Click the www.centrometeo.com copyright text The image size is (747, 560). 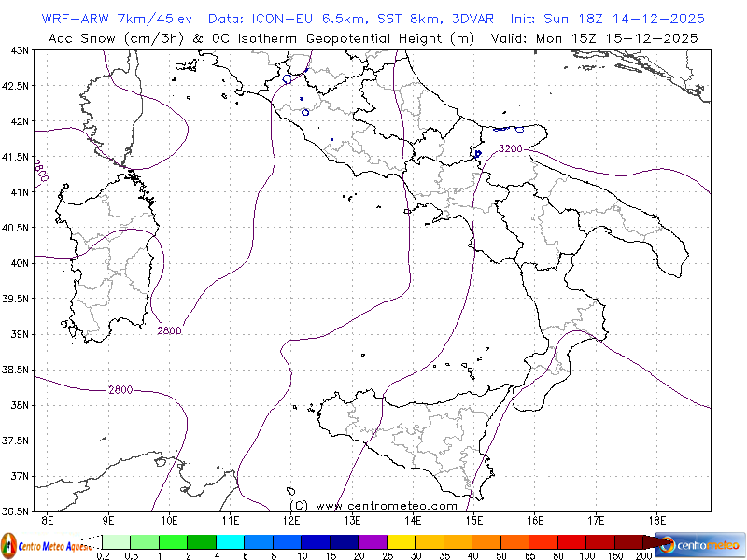pyautogui.click(x=373, y=505)
